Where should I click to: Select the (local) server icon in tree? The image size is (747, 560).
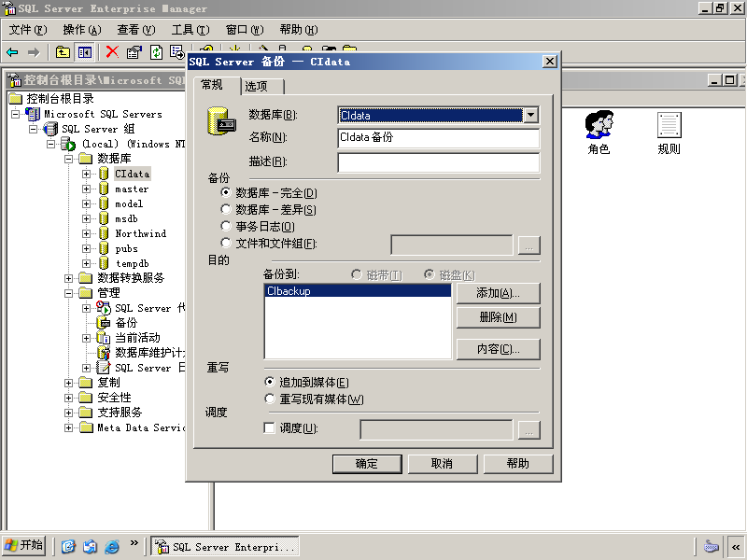pyautogui.click(x=68, y=144)
